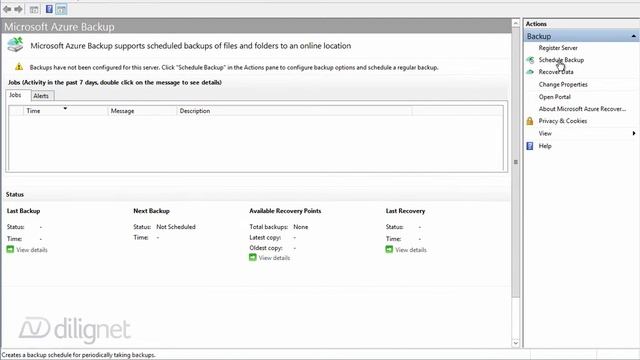
Task: Open Help from the Actions pane
Action: click(545, 146)
